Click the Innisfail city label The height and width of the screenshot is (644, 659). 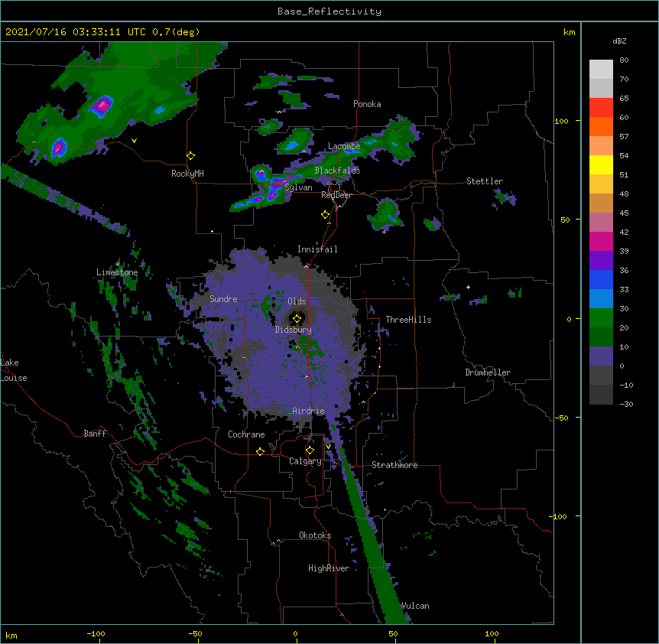(x=317, y=249)
